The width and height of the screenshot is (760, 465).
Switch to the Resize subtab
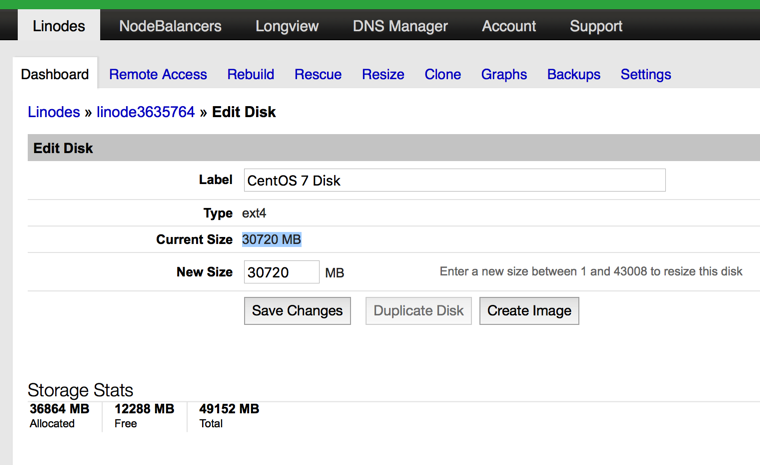pyautogui.click(x=383, y=74)
